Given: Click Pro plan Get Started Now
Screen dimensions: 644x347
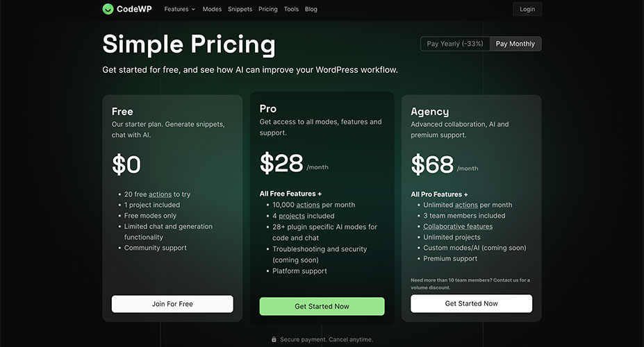Looking at the screenshot, I should click(x=322, y=306).
